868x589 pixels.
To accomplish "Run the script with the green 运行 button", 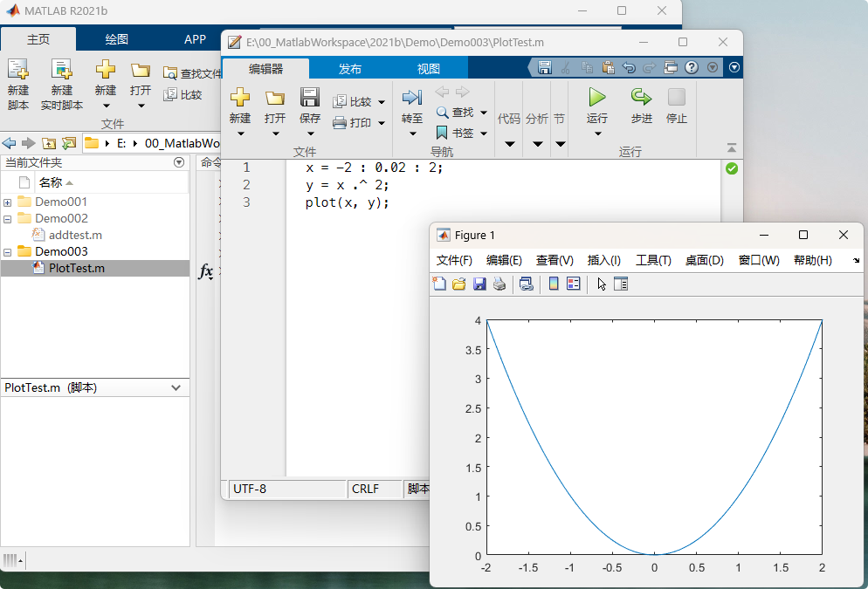I will pyautogui.click(x=597, y=97).
